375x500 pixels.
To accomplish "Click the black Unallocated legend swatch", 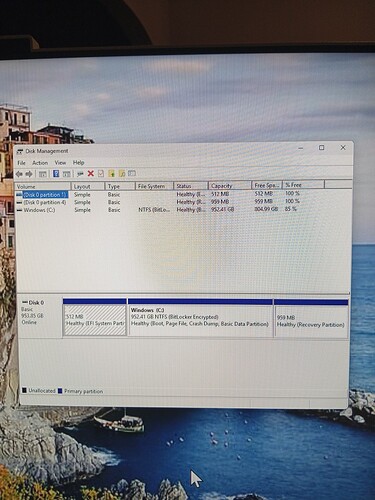I will 24,390.
